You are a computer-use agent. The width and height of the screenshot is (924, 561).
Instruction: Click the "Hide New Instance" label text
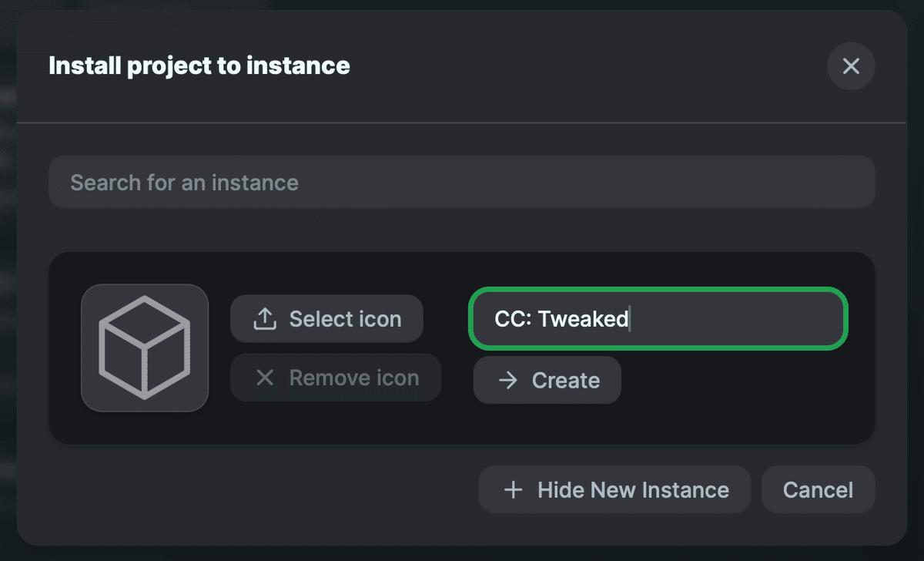(x=633, y=490)
